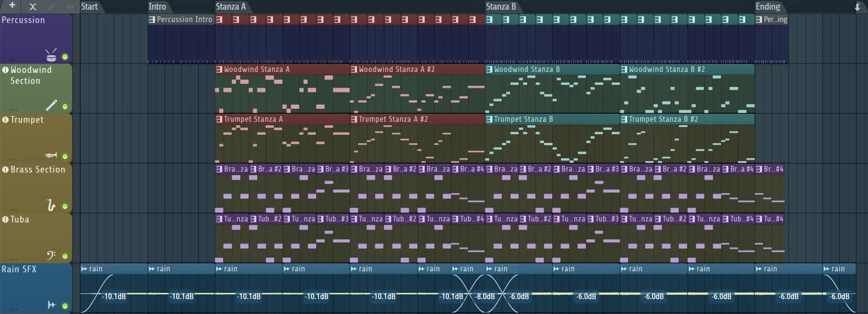Click the audio clip icon on Rain SFX track
Screen dimensions: 868x314
[51, 305]
